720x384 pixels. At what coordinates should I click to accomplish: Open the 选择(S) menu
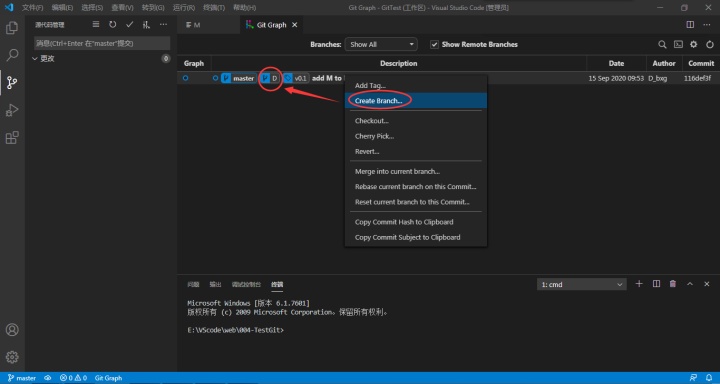[x=92, y=8]
